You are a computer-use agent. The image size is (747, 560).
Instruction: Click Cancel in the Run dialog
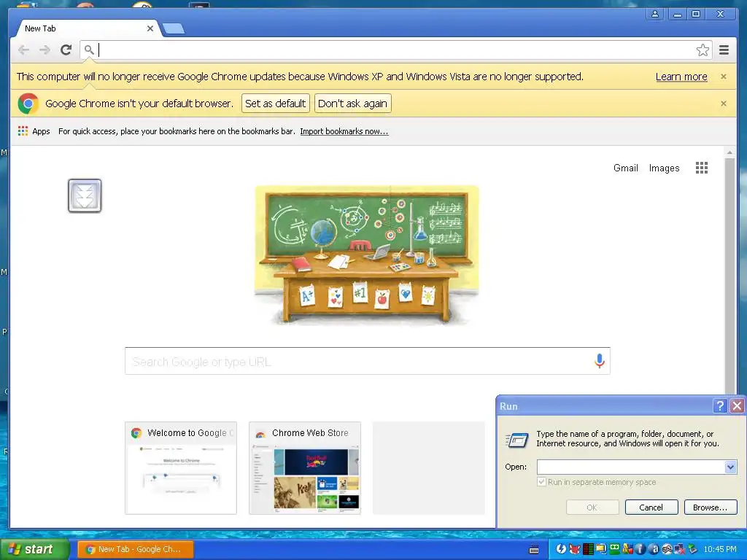[651, 507]
